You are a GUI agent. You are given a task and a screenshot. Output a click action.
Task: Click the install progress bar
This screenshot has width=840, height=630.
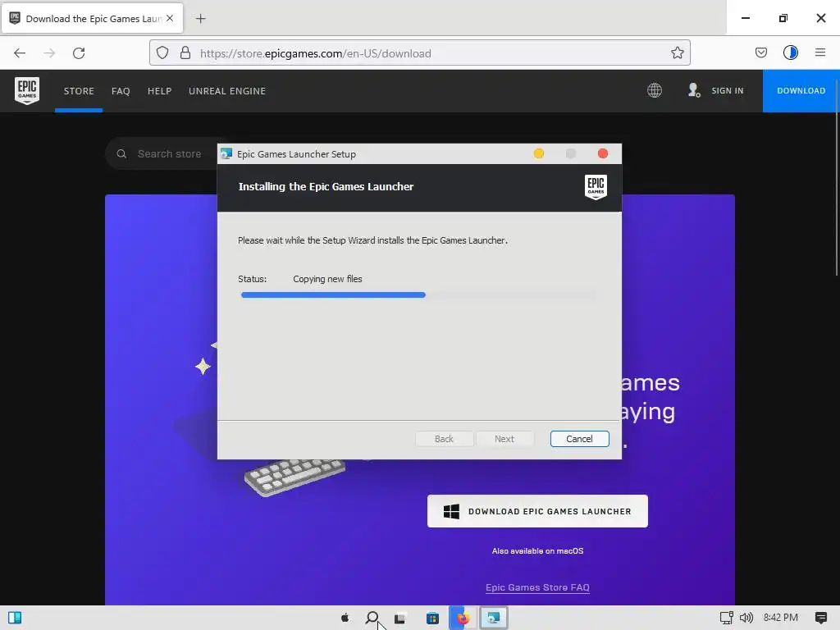pyautogui.click(x=418, y=294)
